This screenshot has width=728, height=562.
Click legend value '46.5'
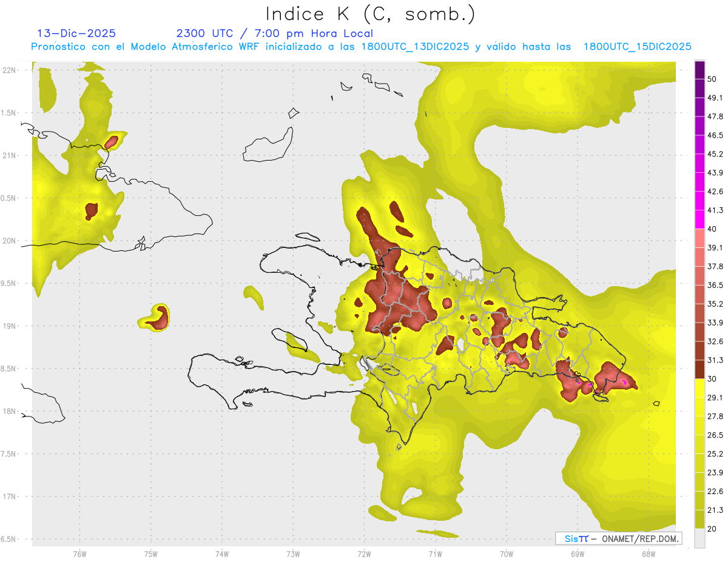click(715, 135)
